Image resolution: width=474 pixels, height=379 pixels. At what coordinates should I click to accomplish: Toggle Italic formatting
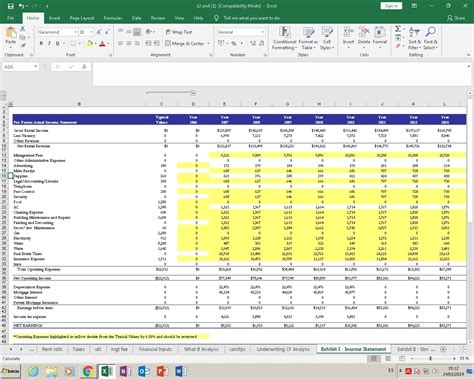point(49,43)
